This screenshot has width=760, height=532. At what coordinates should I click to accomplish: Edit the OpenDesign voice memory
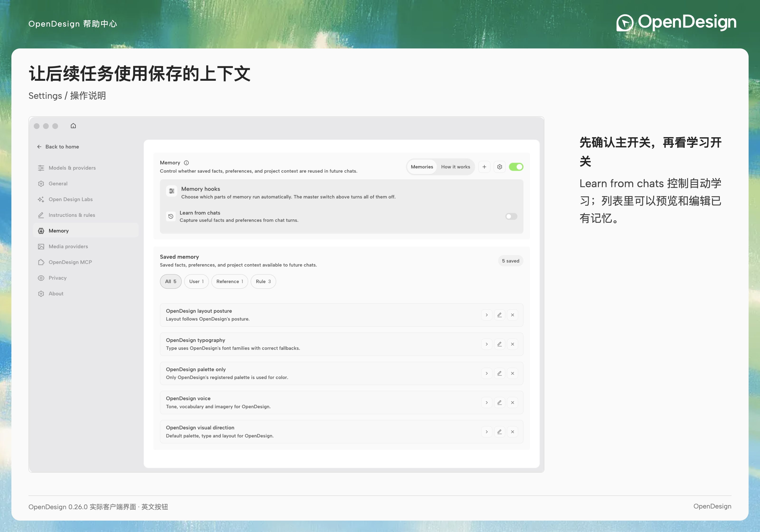pyautogui.click(x=499, y=403)
